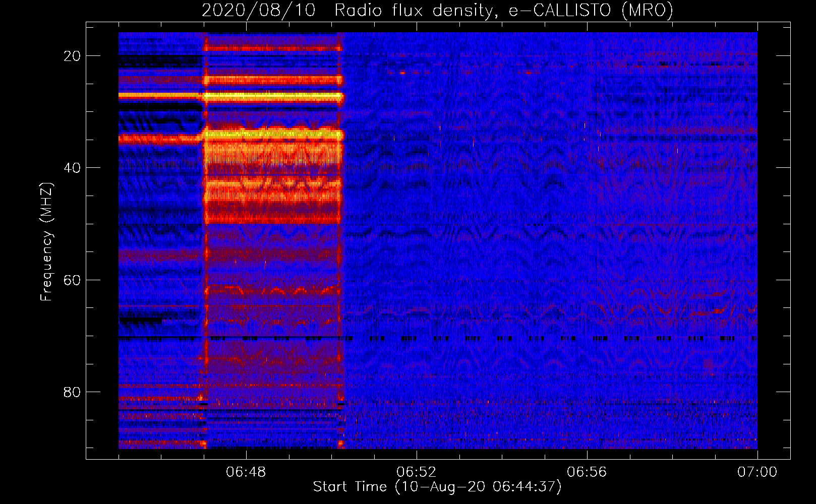Click the 80 MHz frequency tick label
The height and width of the screenshot is (504, 816).
click(x=72, y=392)
